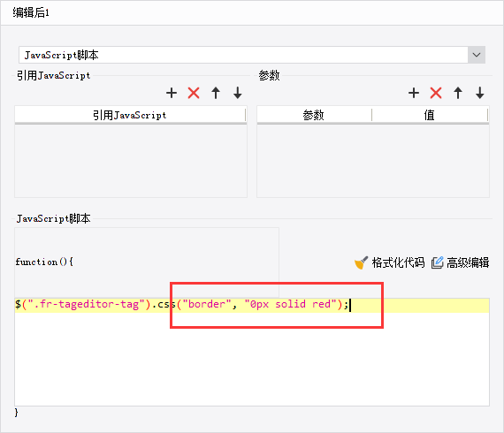Click the empty parameter table area
The image size is (504, 433).
(x=373, y=161)
